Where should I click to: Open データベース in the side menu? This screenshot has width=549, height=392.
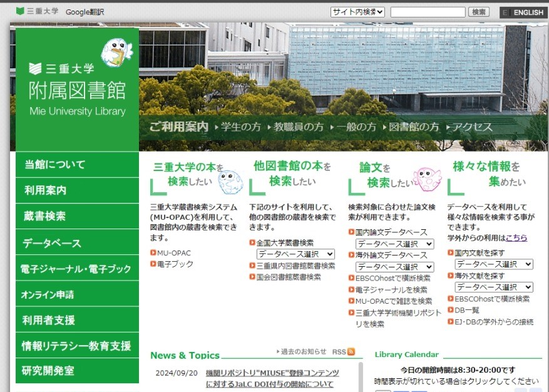pyautogui.click(x=78, y=242)
